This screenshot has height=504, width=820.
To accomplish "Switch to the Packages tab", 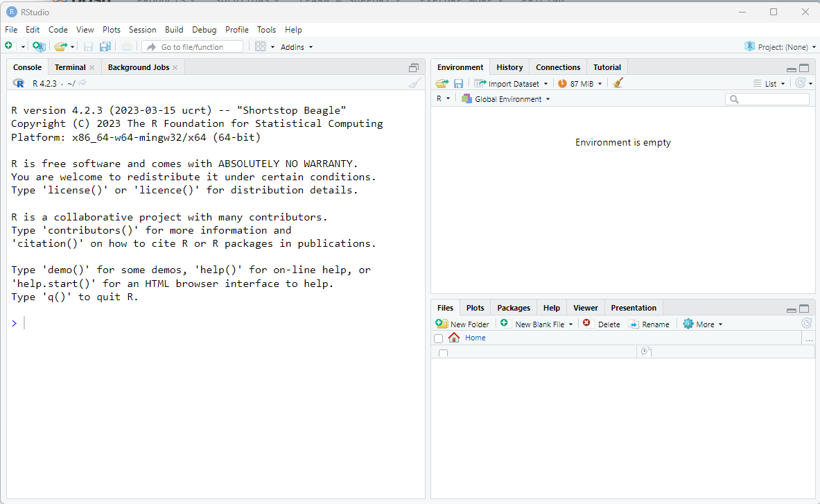I will tap(514, 308).
